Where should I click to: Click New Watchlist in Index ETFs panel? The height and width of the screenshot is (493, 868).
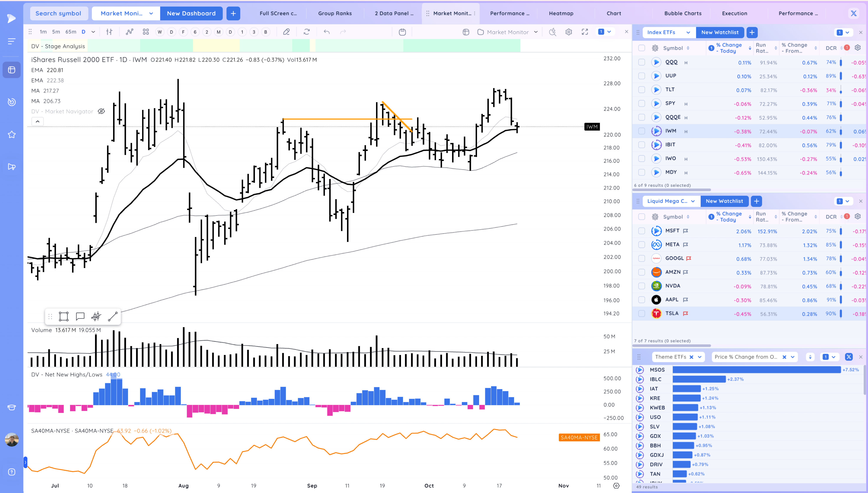[720, 33]
